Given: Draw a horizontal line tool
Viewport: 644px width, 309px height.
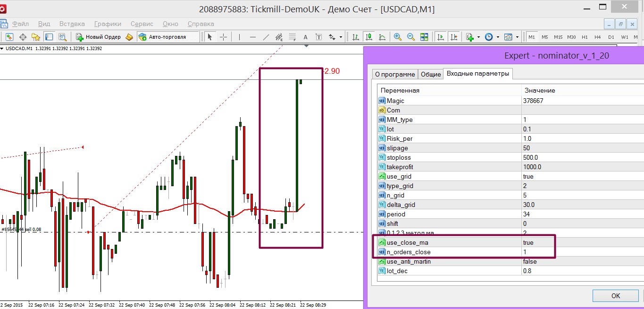Looking at the screenshot, I should (253, 37).
